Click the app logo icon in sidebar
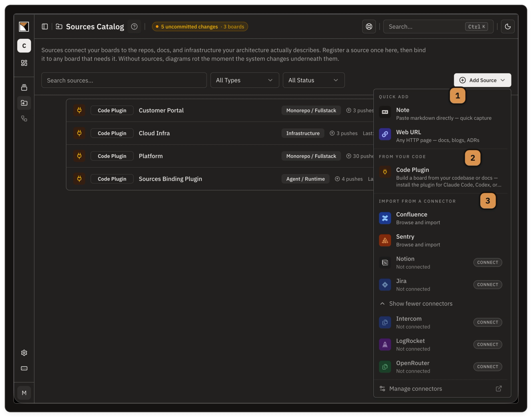Image resolution: width=532 pixels, height=417 pixels. (x=24, y=27)
